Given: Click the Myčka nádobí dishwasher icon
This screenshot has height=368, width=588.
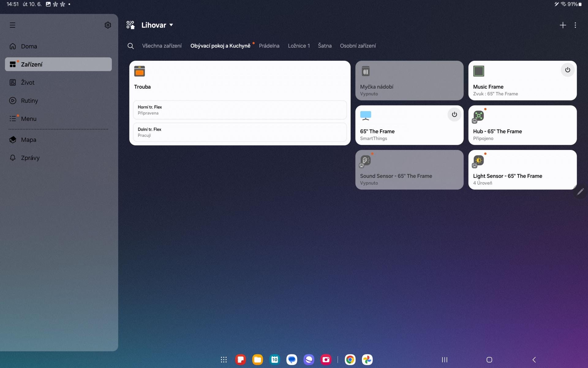Looking at the screenshot, I should [366, 71].
